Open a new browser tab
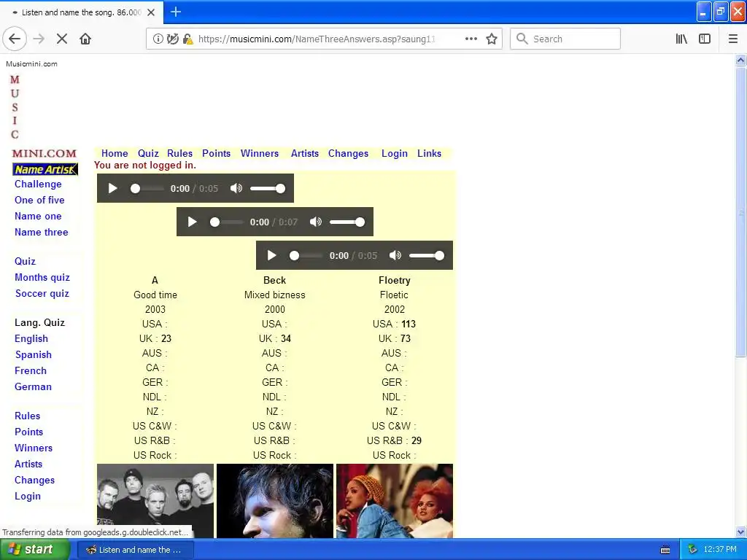The image size is (747, 560). pos(176,12)
